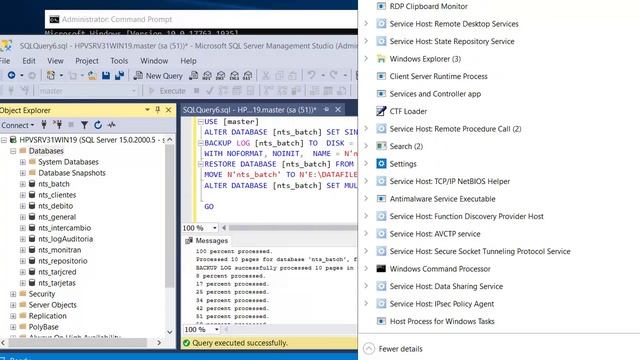This screenshot has height=360, width=640.
Task: Click the New Project icon in the SSMS toolbar
Action: pyautogui.click(x=51, y=76)
